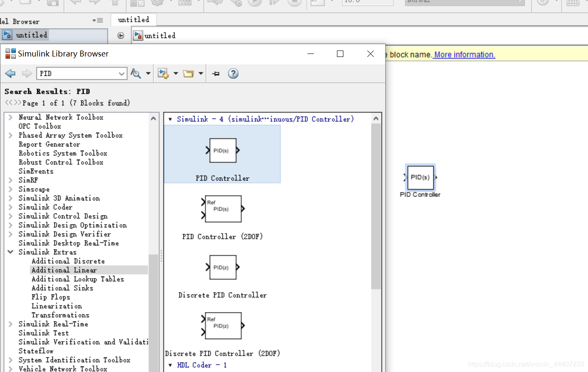Collapse the Simulink - 4 results group
588x372 pixels.
point(170,119)
